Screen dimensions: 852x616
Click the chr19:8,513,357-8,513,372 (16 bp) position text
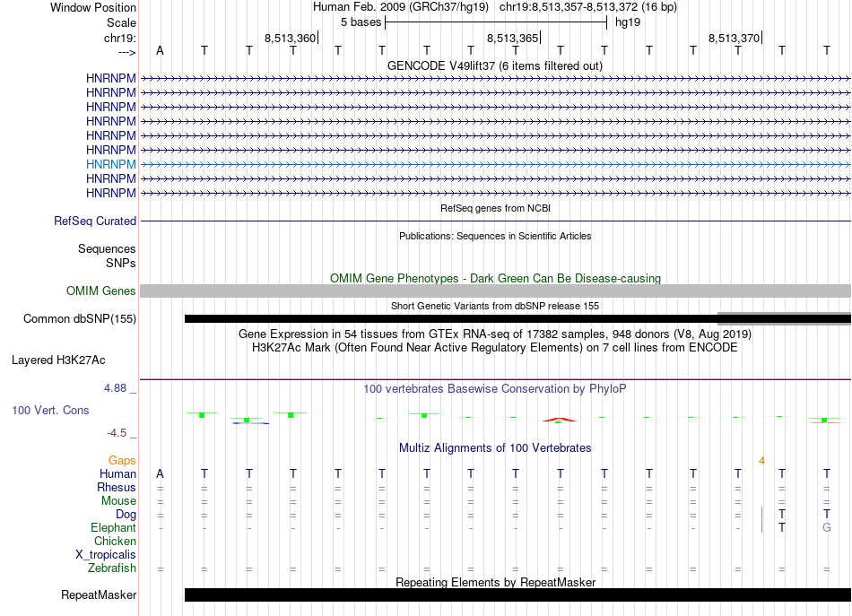[x=588, y=7]
